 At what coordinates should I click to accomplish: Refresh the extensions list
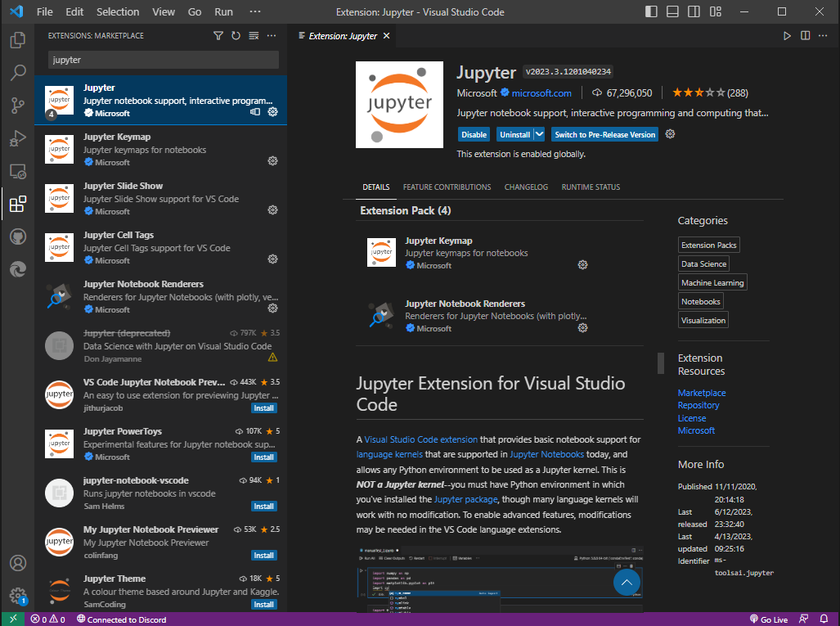point(236,35)
